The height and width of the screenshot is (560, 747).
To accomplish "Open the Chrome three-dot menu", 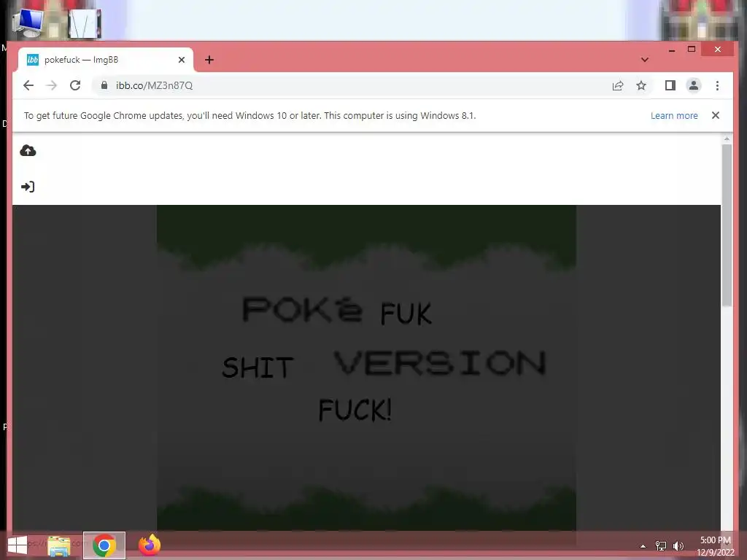I will point(717,85).
